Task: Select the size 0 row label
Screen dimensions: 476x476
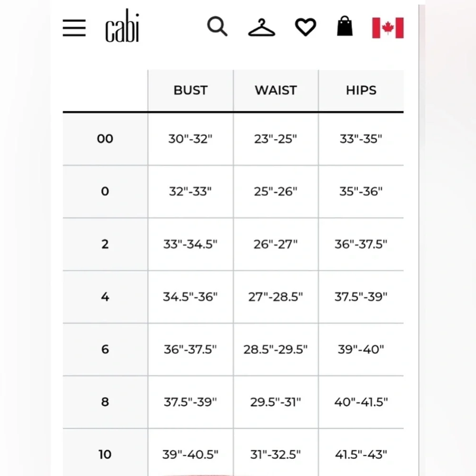Action: coord(105,191)
